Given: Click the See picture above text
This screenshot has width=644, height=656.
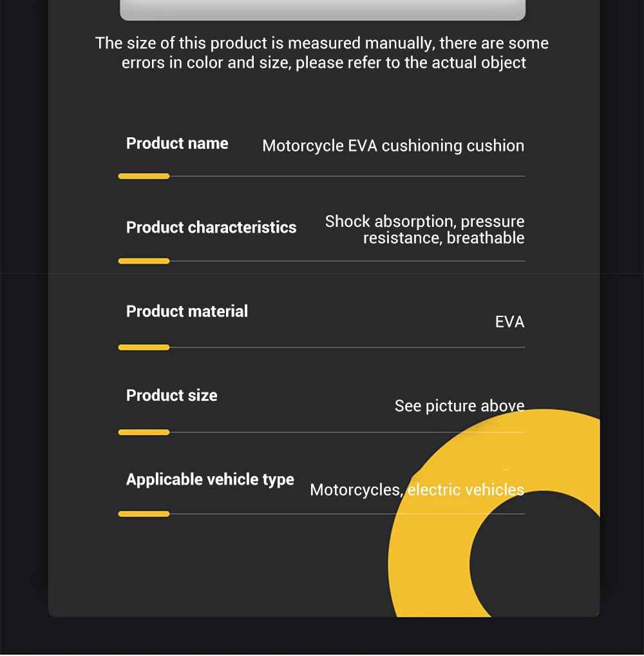Looking at the screenshot, I should click(460, 406).
